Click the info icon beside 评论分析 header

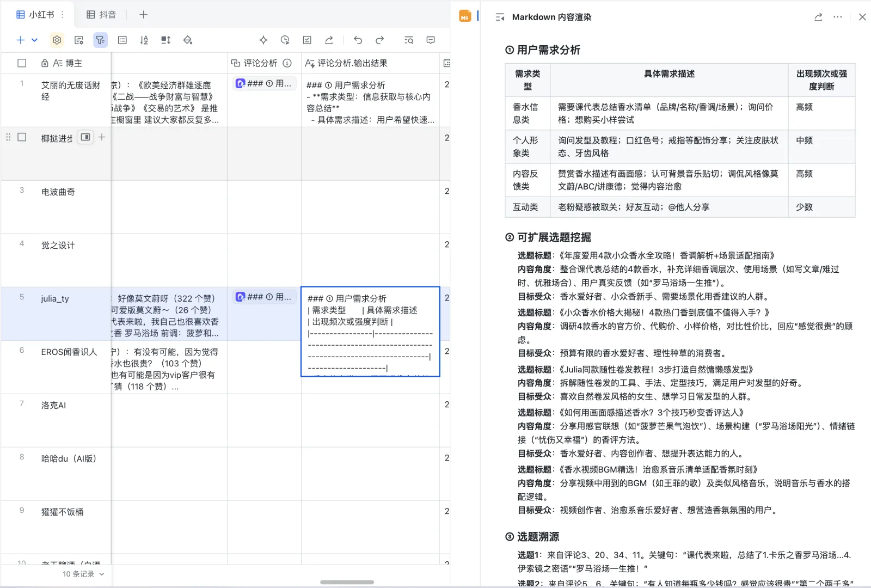coord(287,63)
